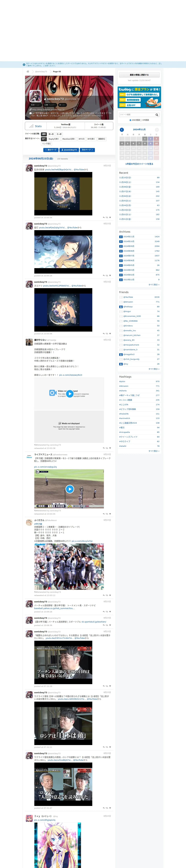Set tweet order to 新→夜

coord(51,134)
